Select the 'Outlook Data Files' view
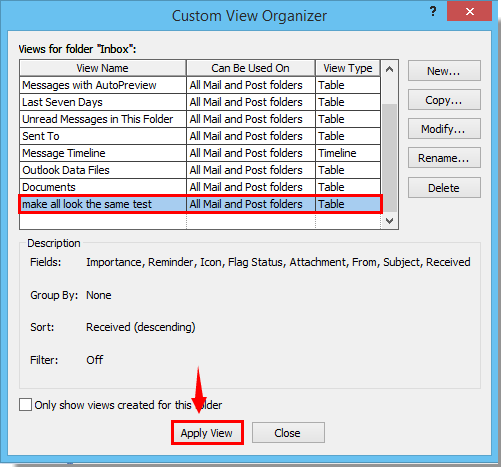The width and height of the screenshot is (501, 467). (200, 170)
